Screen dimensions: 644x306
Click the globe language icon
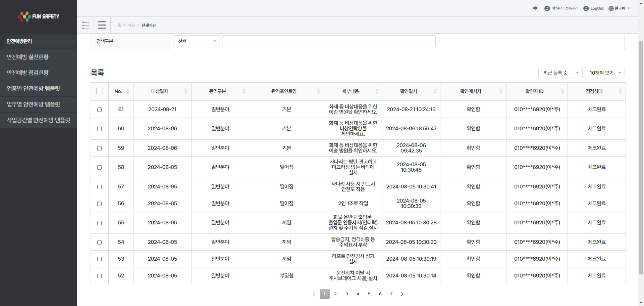click(611, 8)
